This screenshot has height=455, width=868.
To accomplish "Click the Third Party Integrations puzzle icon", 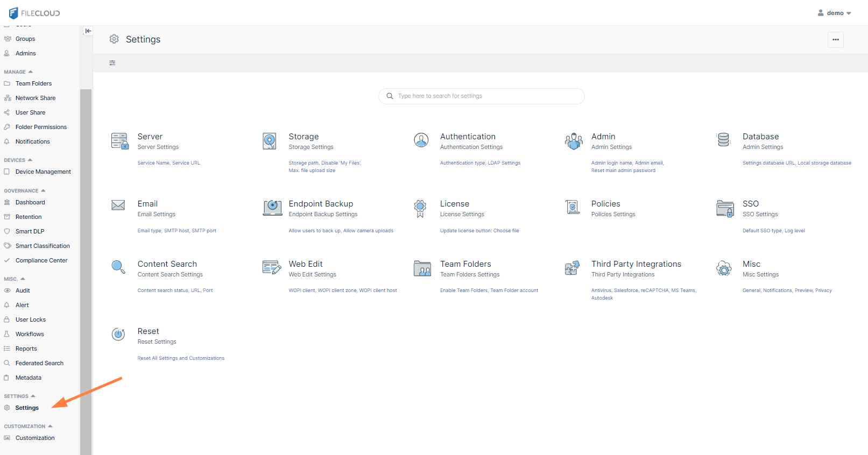I will coord(573,267).
